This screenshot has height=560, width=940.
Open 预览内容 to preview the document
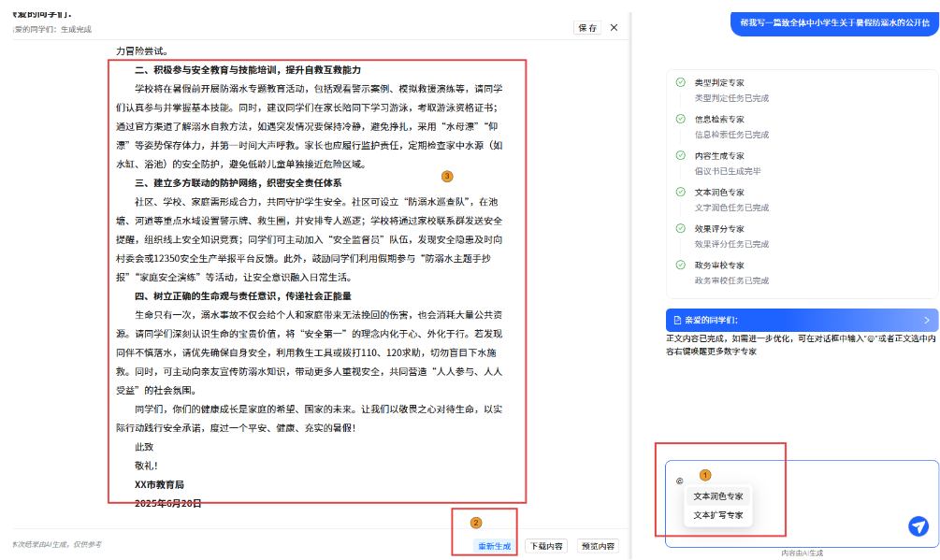coord(598,546)
